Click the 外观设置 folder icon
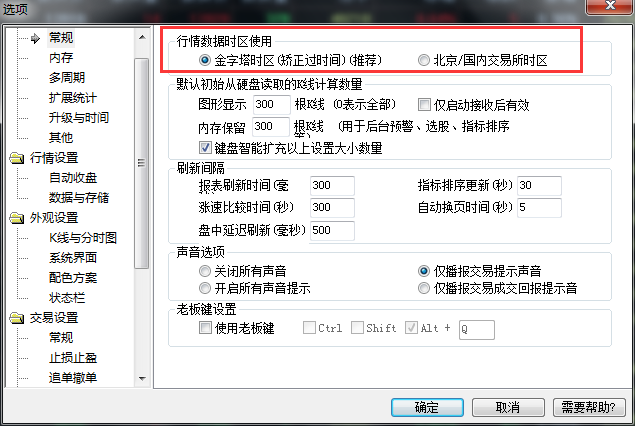 [x=17, y=218]
